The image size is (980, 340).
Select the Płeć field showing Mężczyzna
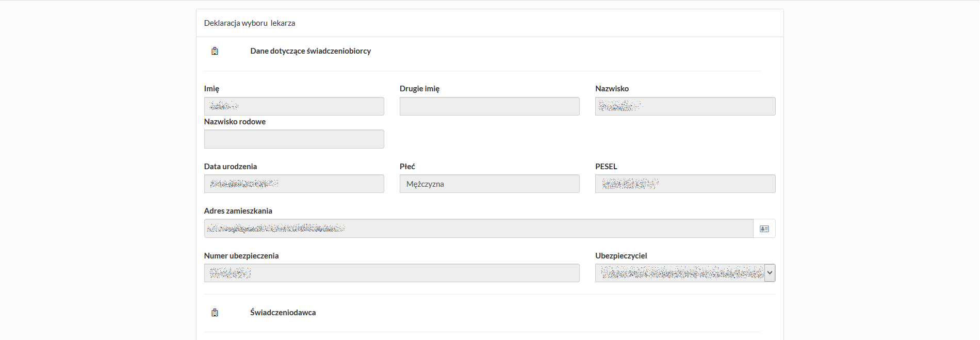click(489, 184)
